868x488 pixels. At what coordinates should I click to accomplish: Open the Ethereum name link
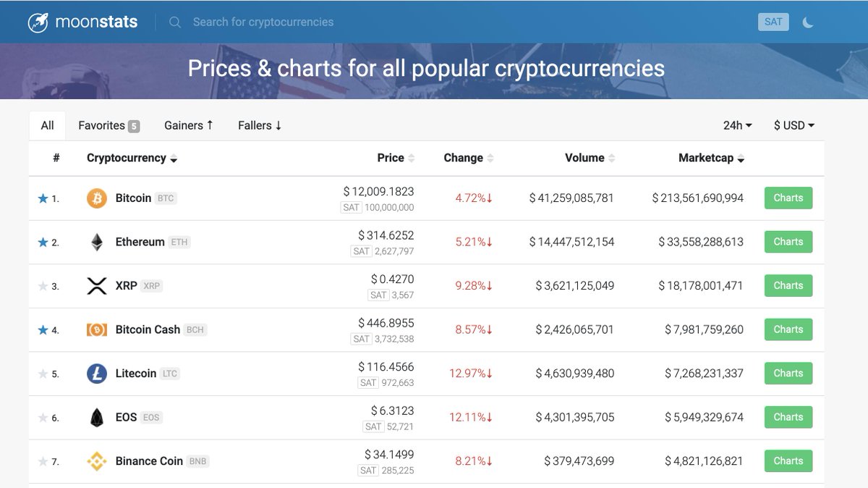coord(140,242)
